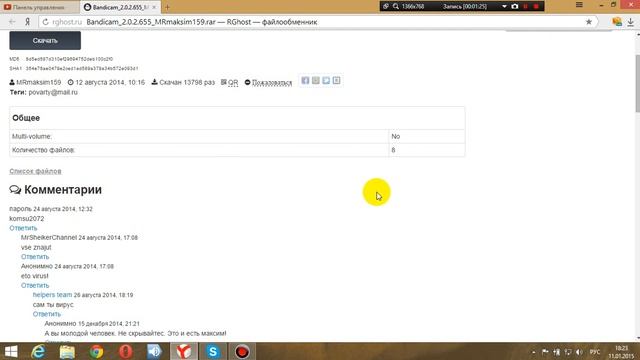Open the speaker app taskbar icon

click(x=155, y=351)
